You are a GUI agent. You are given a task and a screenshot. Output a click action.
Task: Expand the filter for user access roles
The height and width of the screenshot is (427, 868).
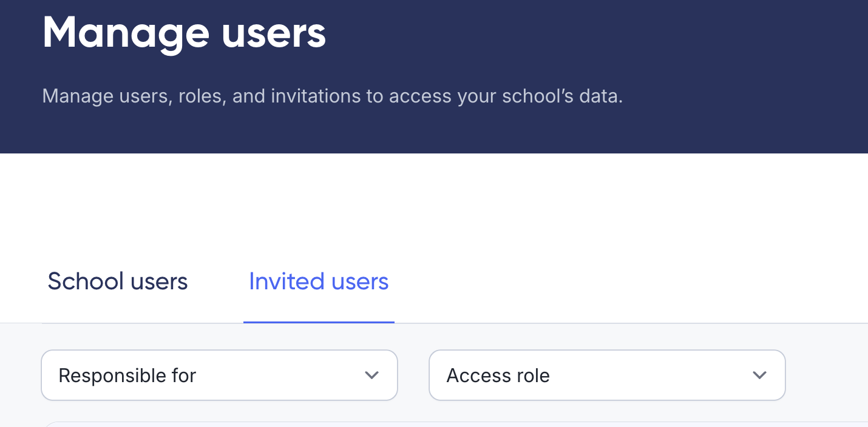(x=607, y=375)
